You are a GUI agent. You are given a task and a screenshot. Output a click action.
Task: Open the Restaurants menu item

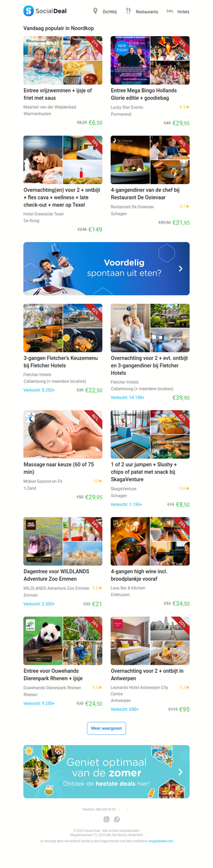pos(147,12)
